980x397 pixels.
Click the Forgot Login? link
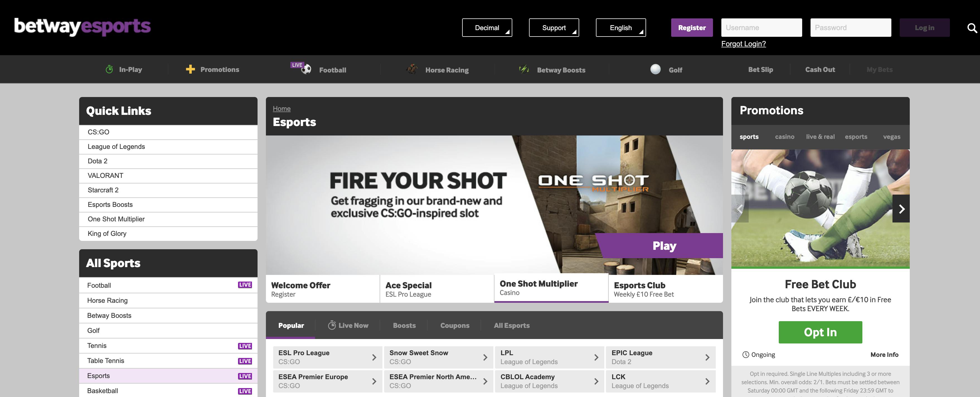(743, 44)
